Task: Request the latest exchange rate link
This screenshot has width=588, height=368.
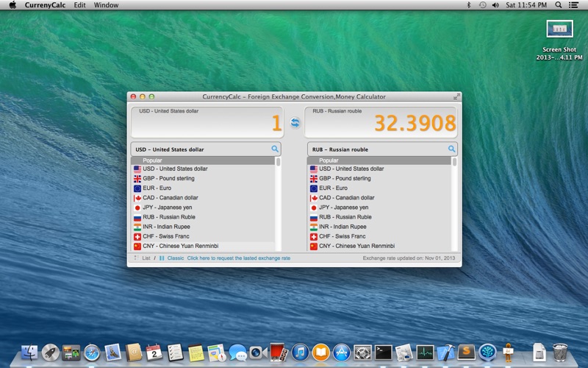Action: coord(238,258)
